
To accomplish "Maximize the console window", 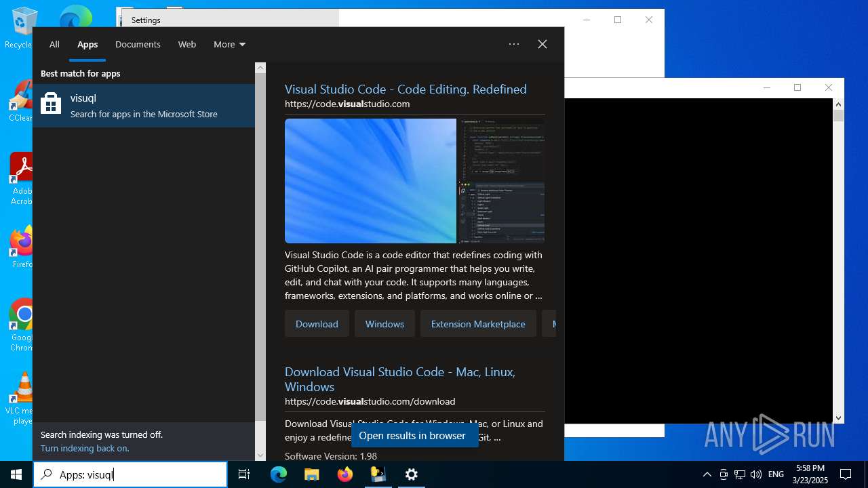I will pos(797,87).
